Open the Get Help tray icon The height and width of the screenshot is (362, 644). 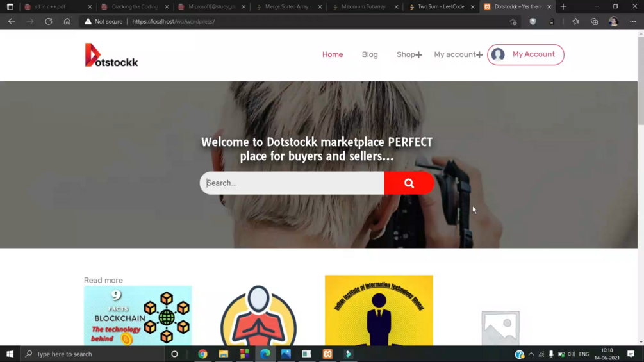[x=520, y=354]
